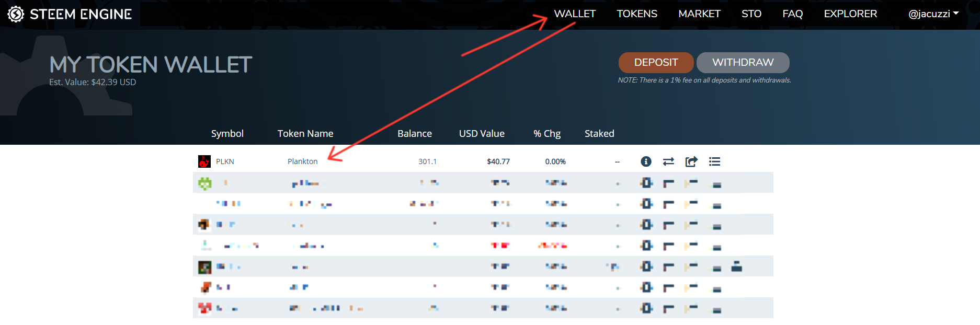Viewport: 980px width, 325px height.
Task: Go to the TOKENS page
Action: [x=637, y=14]
